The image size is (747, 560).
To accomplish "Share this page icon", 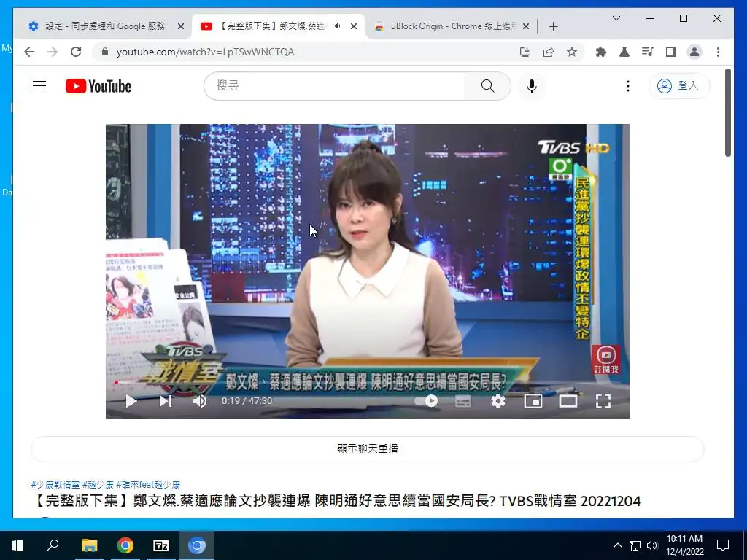I will pyautogui.click(x=549, y=52).
